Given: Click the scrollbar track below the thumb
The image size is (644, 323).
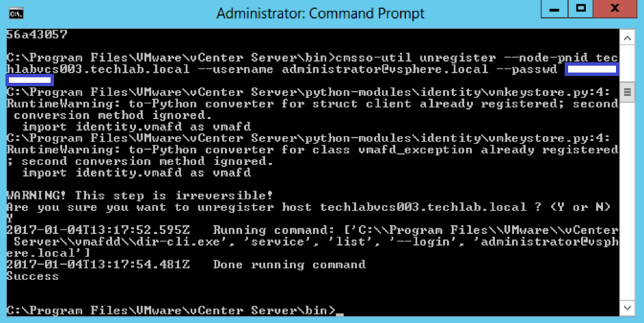Looking at the screenshot, I should [627, 200].
